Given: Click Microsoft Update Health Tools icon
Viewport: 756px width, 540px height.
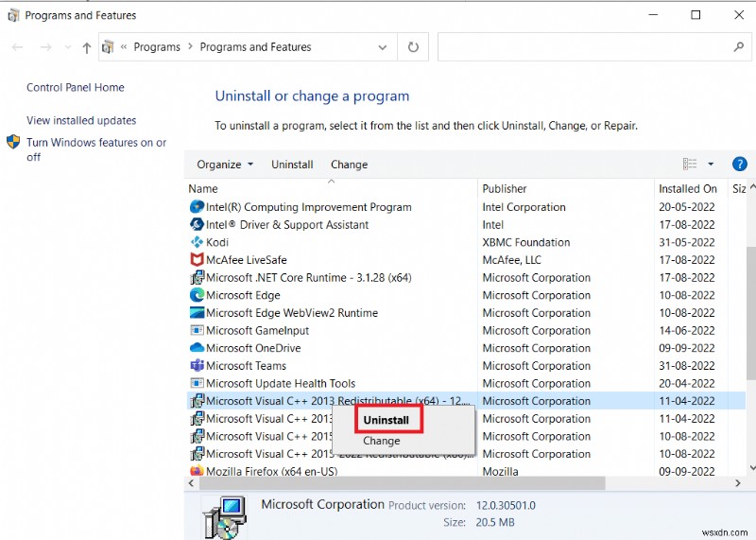Looking at the screenshot, I should click(x=197, y=383).
